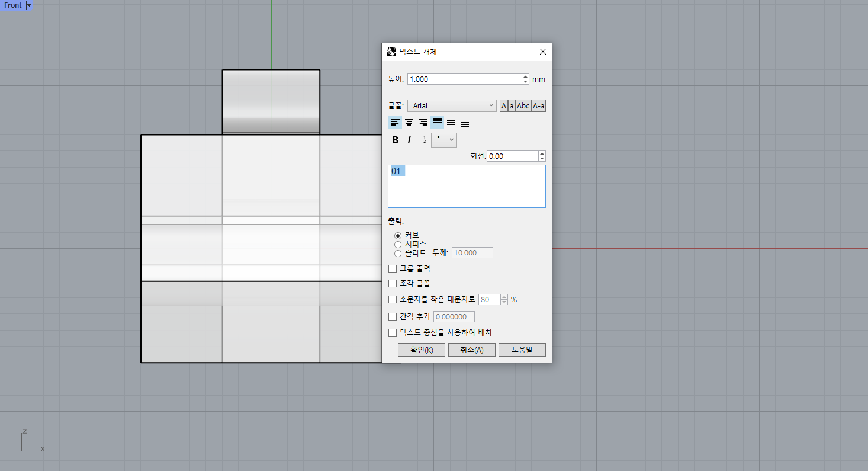Apply italic formatting with the I icon

[x=409, y=140]
